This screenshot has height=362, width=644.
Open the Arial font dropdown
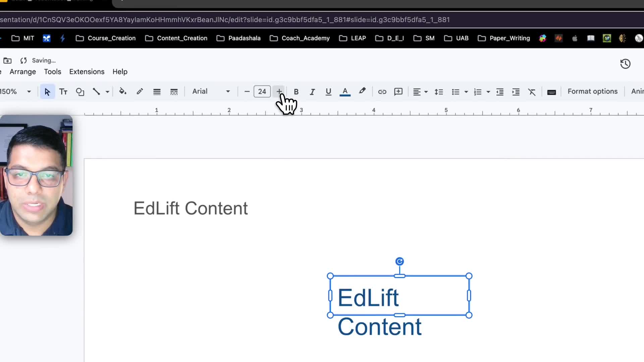click(211, 92)
